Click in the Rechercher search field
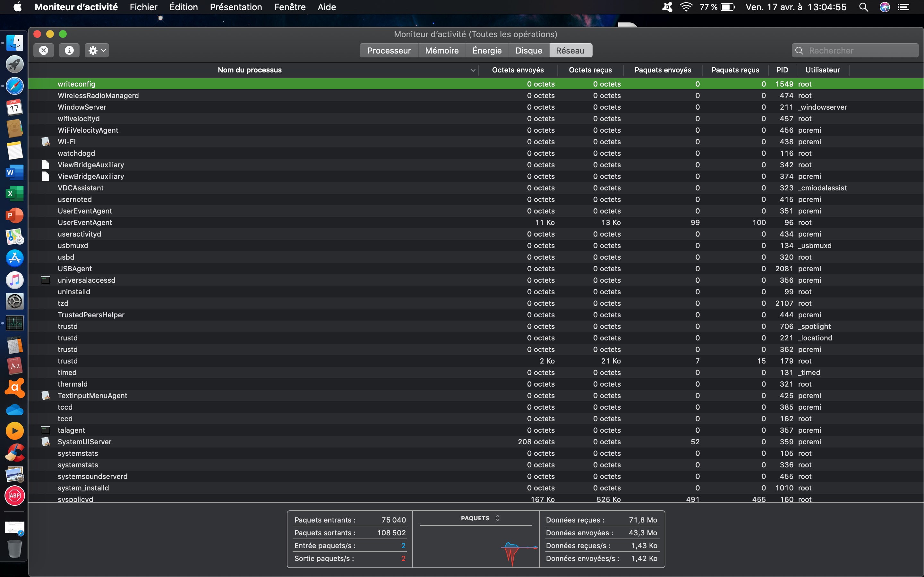The height and width of the screenshot is (577, 924). 859,50
